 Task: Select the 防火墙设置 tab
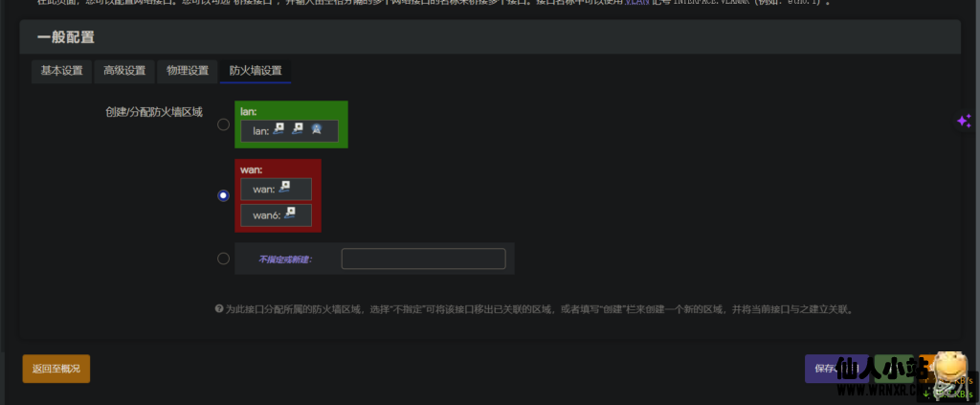click(255, 71)
